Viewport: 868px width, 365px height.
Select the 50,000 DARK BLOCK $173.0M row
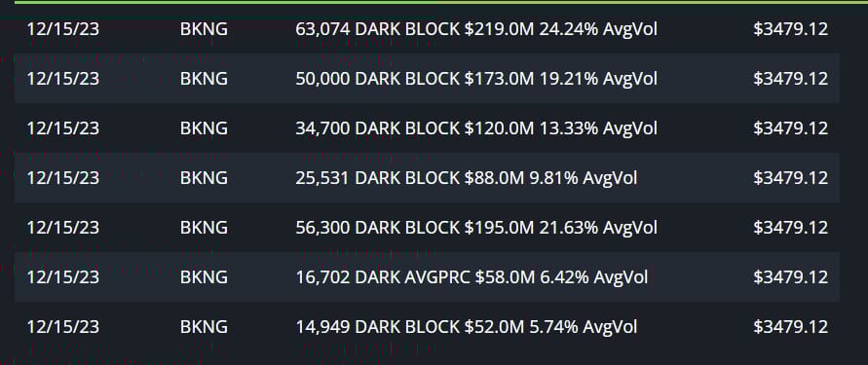427,79
